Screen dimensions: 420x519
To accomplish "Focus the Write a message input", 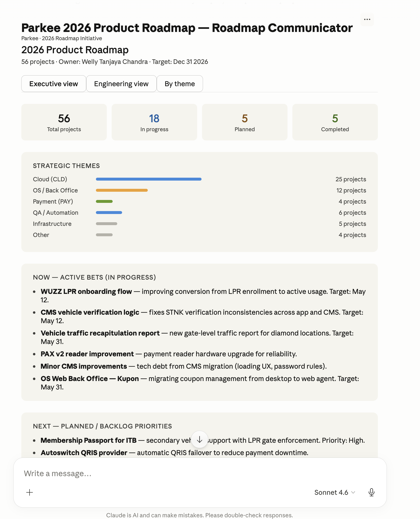I will [x=200, y=473].
